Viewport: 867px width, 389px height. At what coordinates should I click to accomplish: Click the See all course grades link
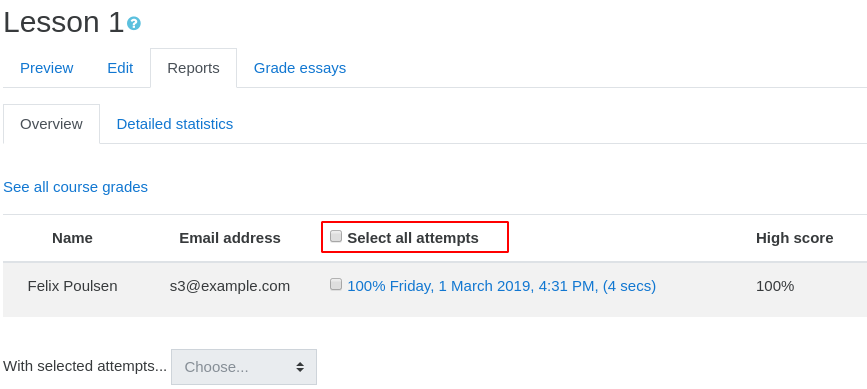click(x=76, y=187)
